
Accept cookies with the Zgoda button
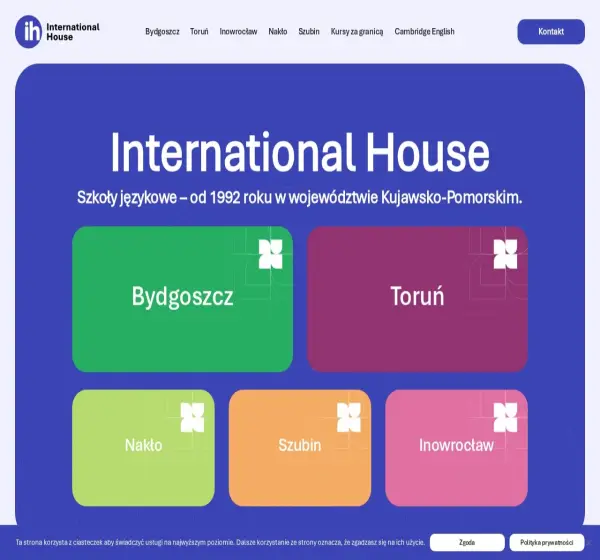coord(467,542)
